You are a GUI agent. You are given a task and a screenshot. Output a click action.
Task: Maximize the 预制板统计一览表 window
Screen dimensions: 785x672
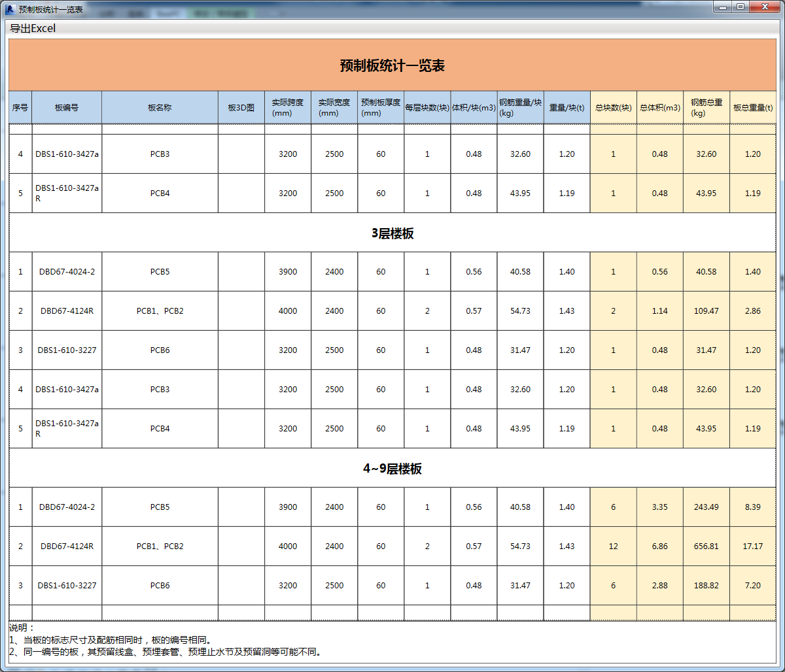tap(740, 7)
